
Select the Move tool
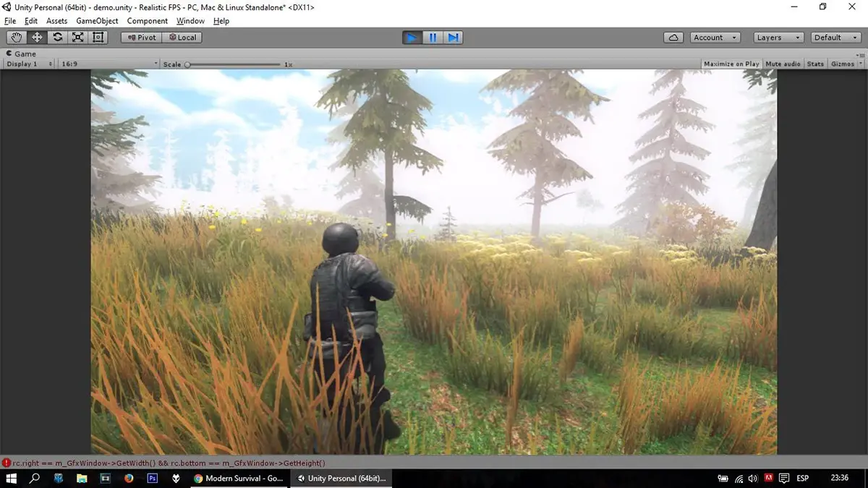(x=37, y=38)
